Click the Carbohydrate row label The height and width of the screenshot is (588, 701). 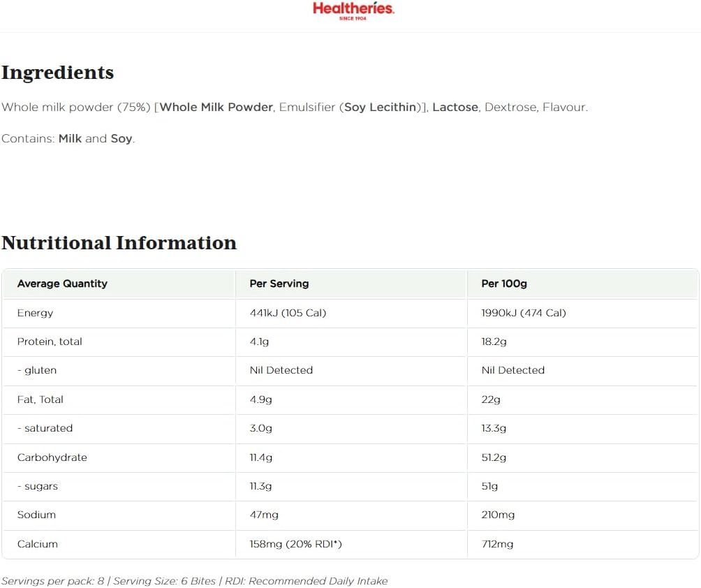click(x=52, y=457)
